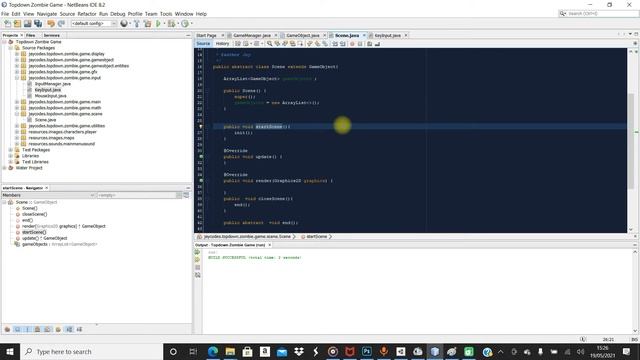Click the Uncomment icon in editor toolbar

(x=378, y=44)
